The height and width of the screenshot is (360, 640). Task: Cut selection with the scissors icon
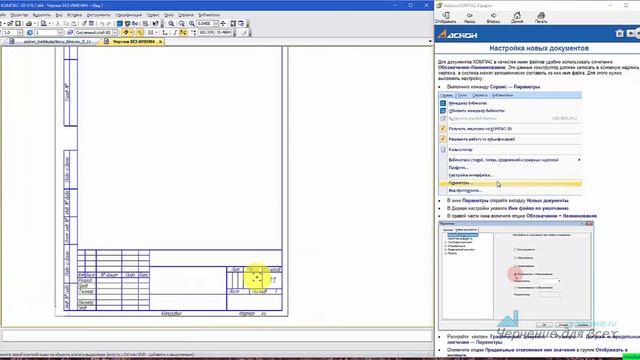[x=58, y=24]
